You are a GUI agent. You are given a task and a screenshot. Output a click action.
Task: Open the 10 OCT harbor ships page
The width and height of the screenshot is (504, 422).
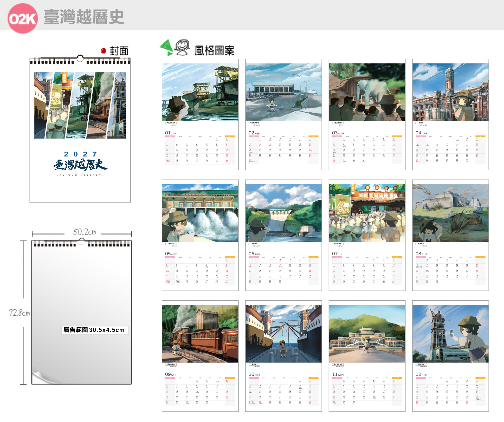[x=284, y=356]
